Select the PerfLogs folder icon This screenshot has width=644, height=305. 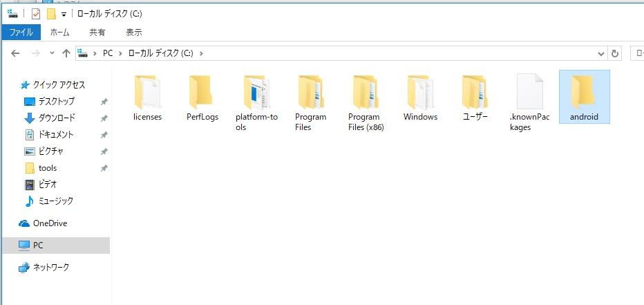[x=201, y=92]
